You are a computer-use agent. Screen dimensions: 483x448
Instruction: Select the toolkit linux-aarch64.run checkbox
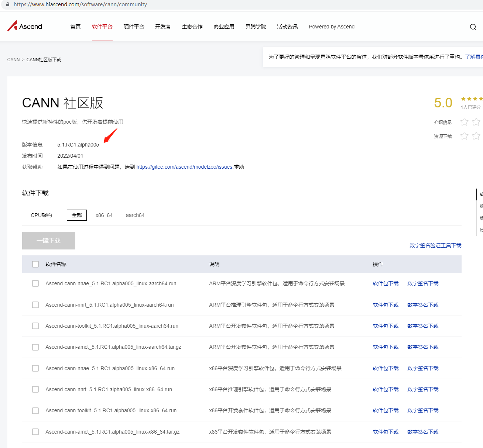pyautogui.click(x=35, y=326)
